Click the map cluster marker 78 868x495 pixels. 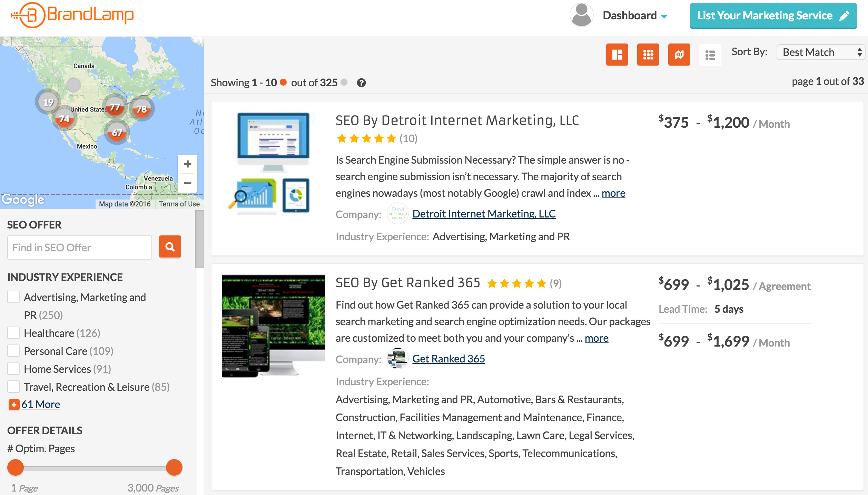pyautogui.click(x=141, y=109)
